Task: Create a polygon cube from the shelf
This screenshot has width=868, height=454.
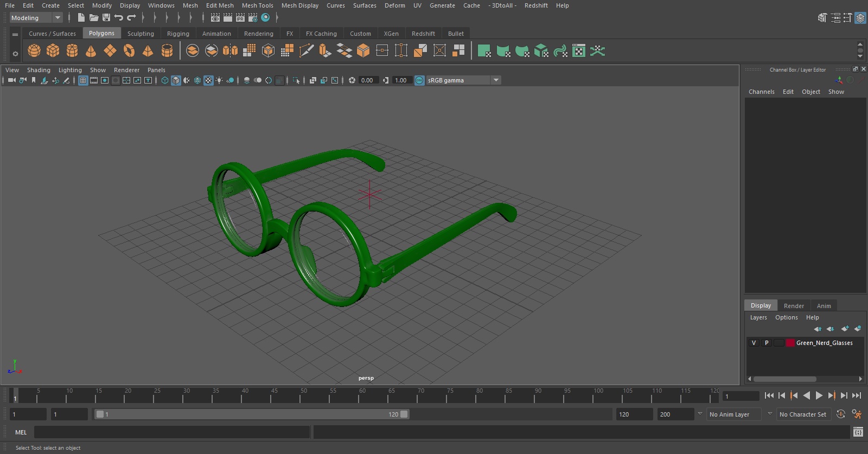Action: (53, 51)
